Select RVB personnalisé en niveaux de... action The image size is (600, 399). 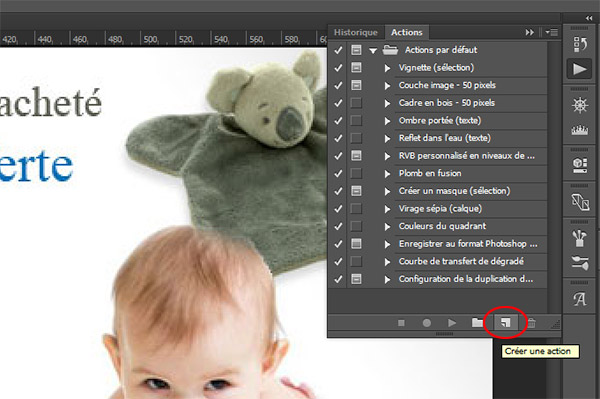(x=466, y=156)
